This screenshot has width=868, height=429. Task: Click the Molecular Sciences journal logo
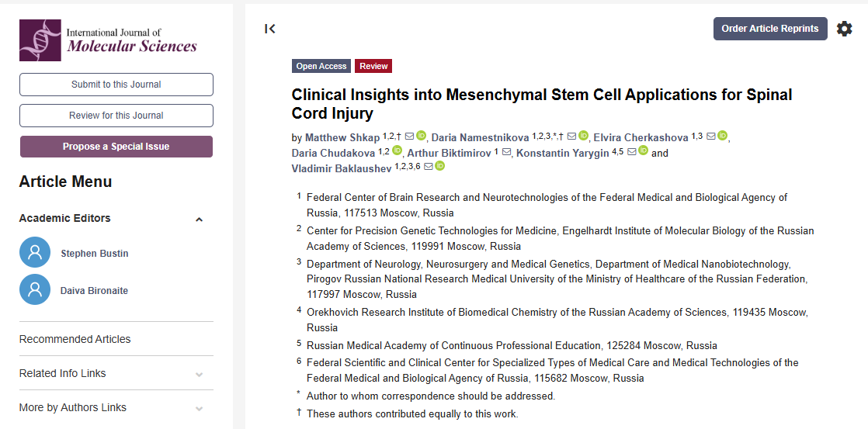pyautogui.click(x=109, y=40)
